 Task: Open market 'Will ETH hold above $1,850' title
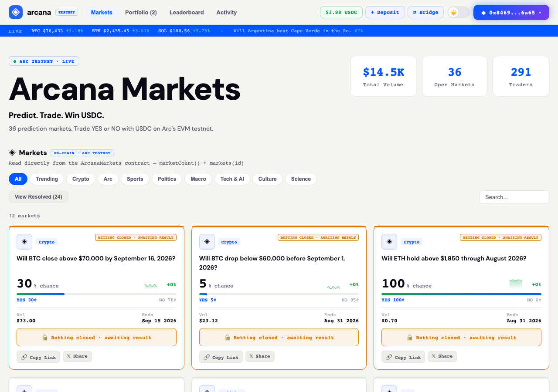(x=454, y=258)
